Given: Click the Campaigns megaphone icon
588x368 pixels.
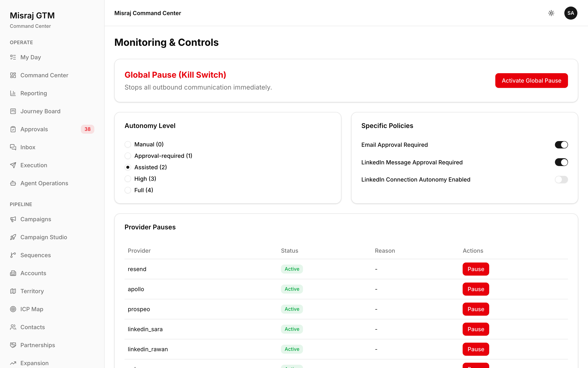Looking at the screenshot, I should (x=13, y=219).
